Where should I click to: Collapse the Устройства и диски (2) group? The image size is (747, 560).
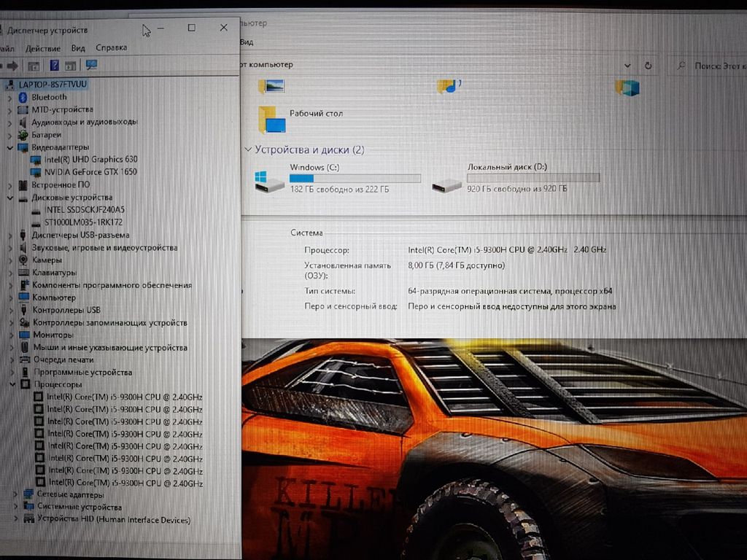click(248, 149)
